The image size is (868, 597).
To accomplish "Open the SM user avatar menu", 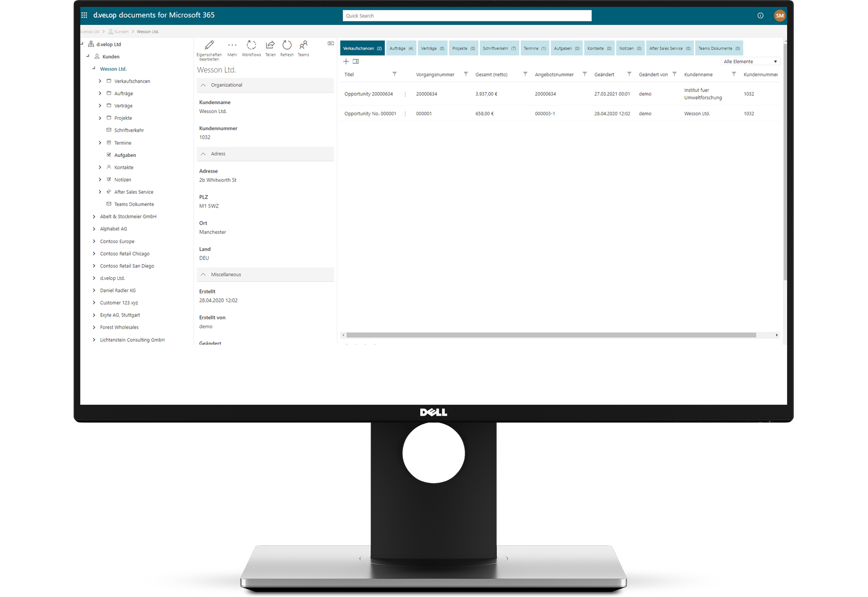I will coord(779,16).
